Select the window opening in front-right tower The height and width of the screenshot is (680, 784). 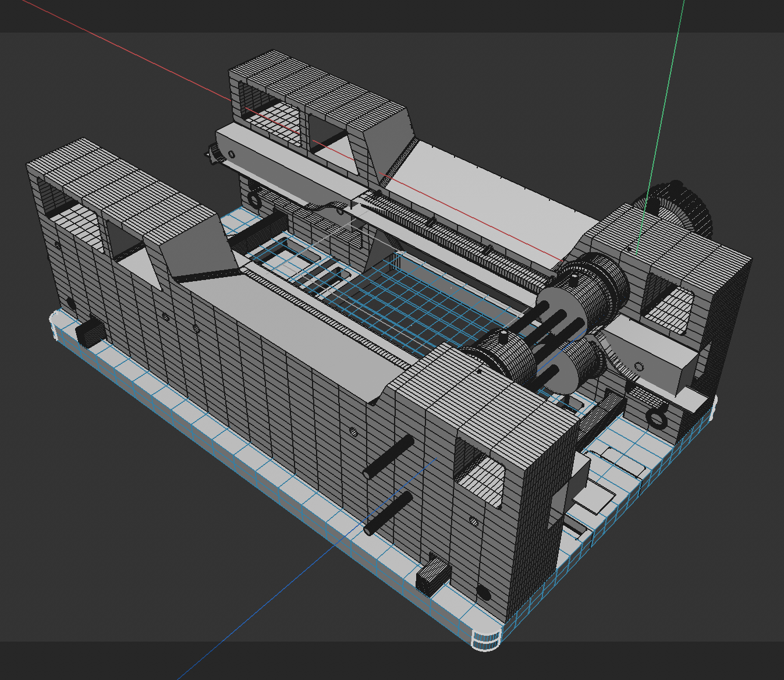[480, 472]
